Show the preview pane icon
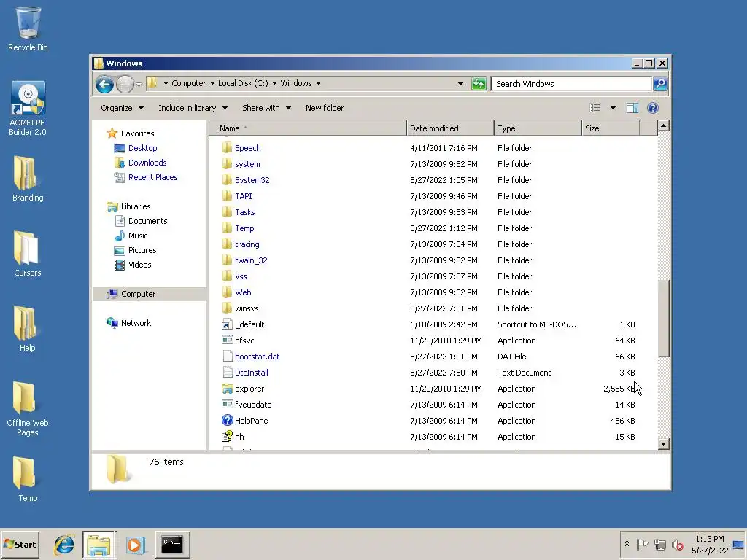The image size is (747, 560). pyautogui.click(x=632, y=108)
